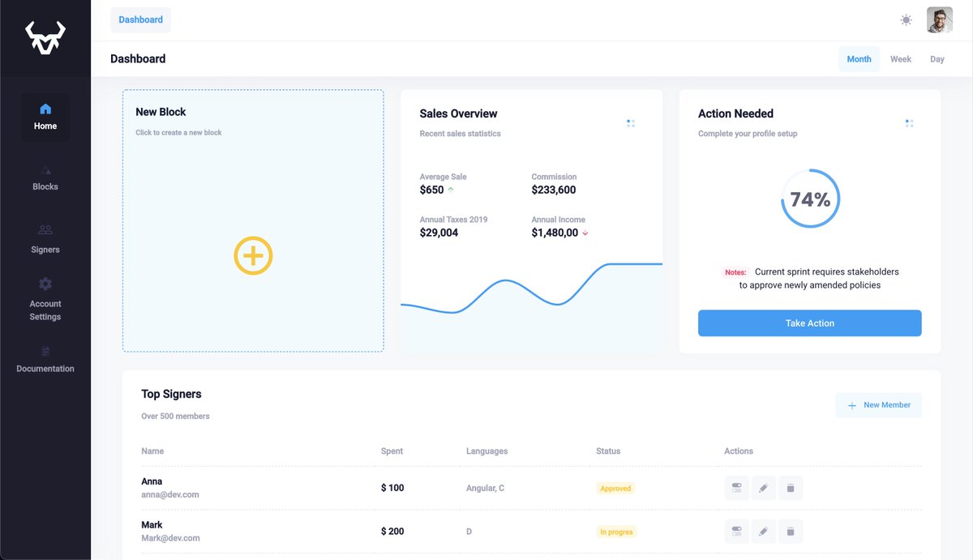Click the Take Action button
The height and width of the screenshot is (560, 973).
point(810,323)
